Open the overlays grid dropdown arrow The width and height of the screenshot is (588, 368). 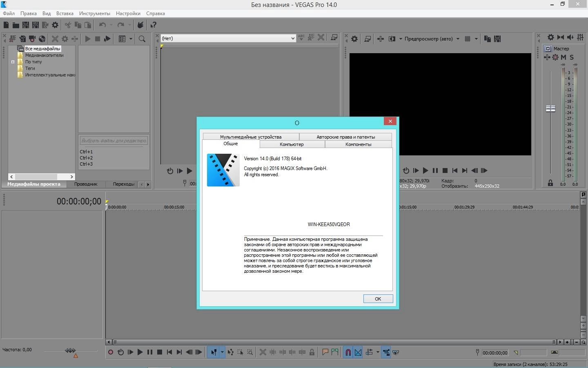tap(476, 39)
